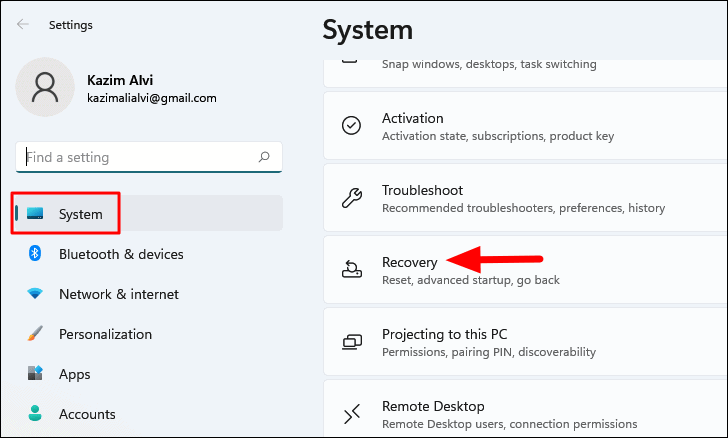Click the Find a setting field
The width and height of the screenshot is (728, 438).
(x=149, y=157)
